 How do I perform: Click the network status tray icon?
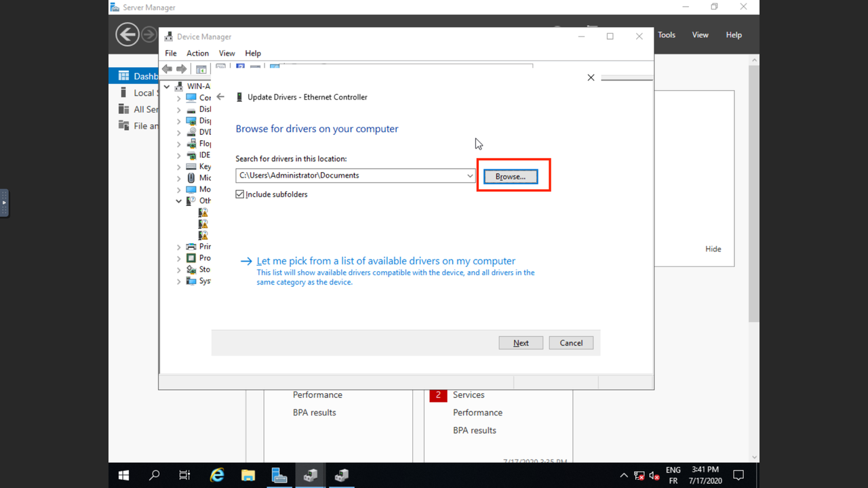(639, 476)
